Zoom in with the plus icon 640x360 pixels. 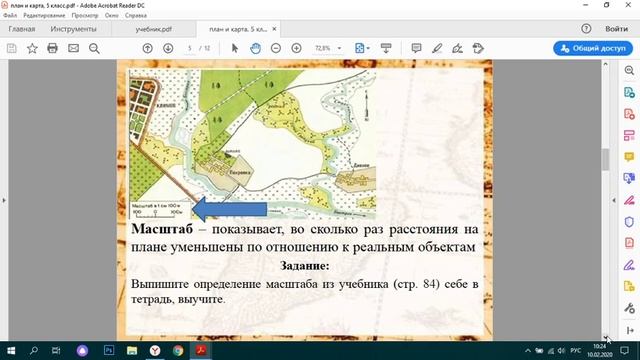(x=297, y=48)
